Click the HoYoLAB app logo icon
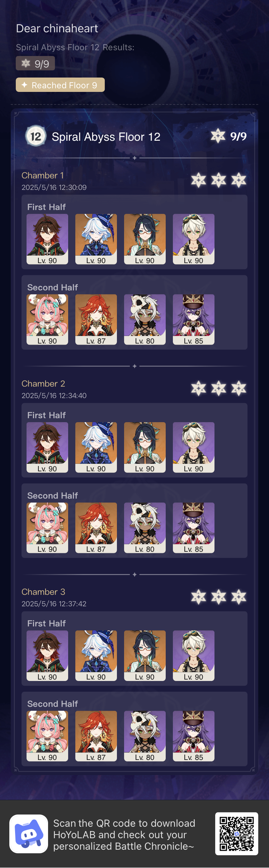This screenshot has width=269, height=868. pos(29,834)
